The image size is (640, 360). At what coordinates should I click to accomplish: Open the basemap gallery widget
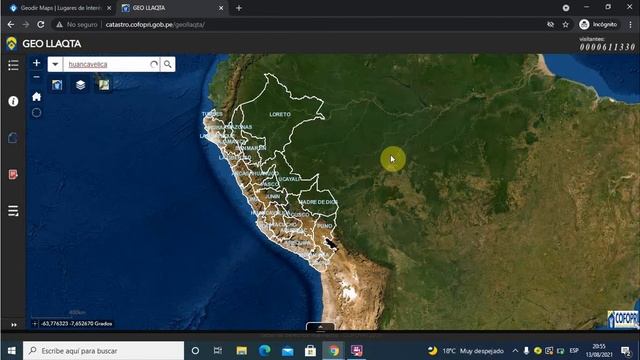tap(104, 85)
